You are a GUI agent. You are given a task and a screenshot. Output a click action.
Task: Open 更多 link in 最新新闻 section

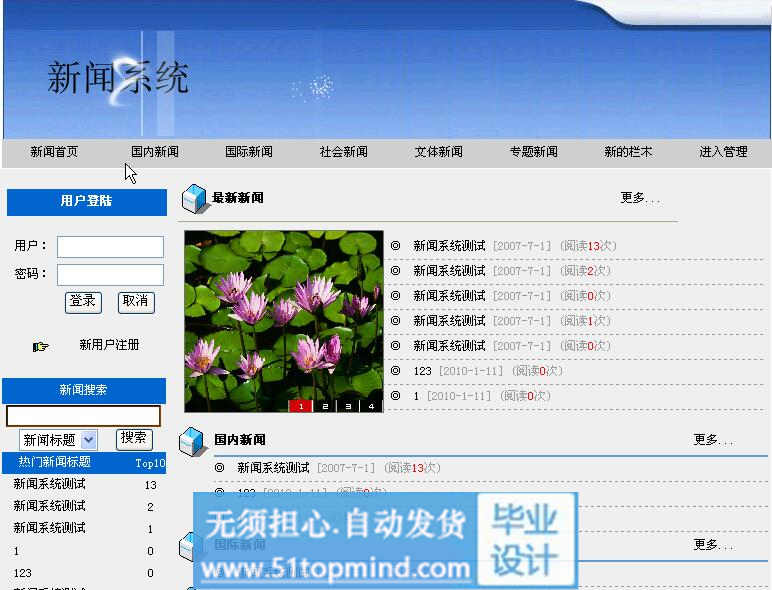tap(640, 198)
